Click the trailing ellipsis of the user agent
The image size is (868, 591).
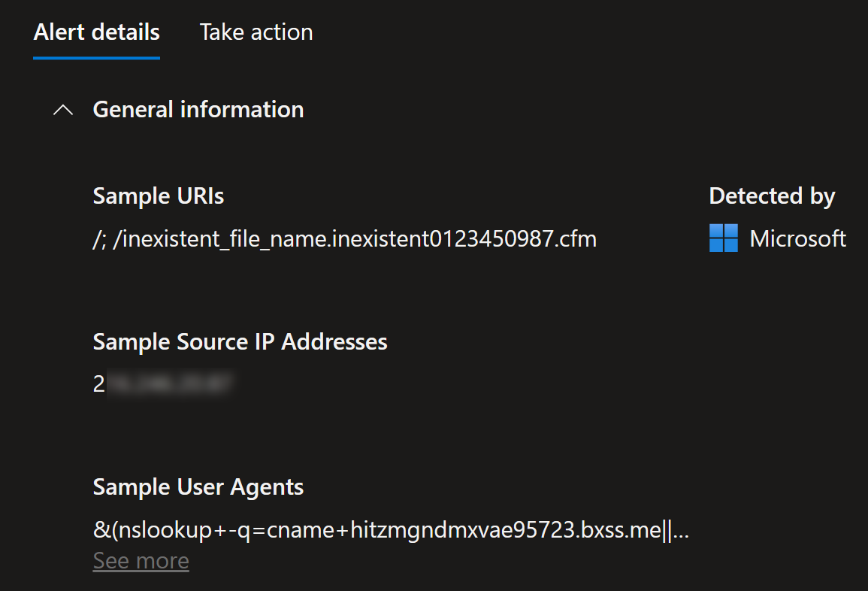[681, 531]
